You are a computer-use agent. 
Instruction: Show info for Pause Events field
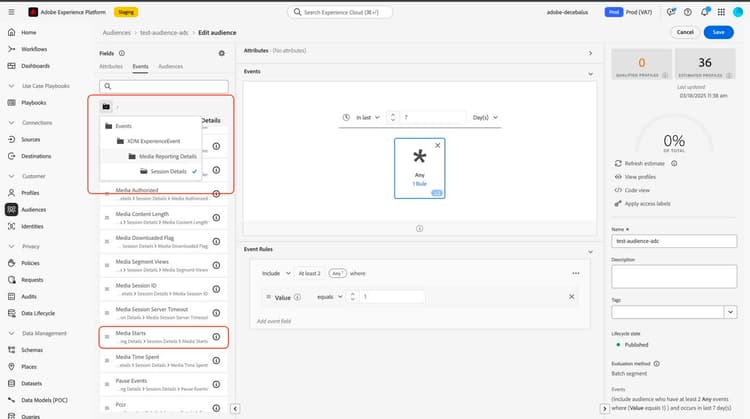tap(216, 385)
